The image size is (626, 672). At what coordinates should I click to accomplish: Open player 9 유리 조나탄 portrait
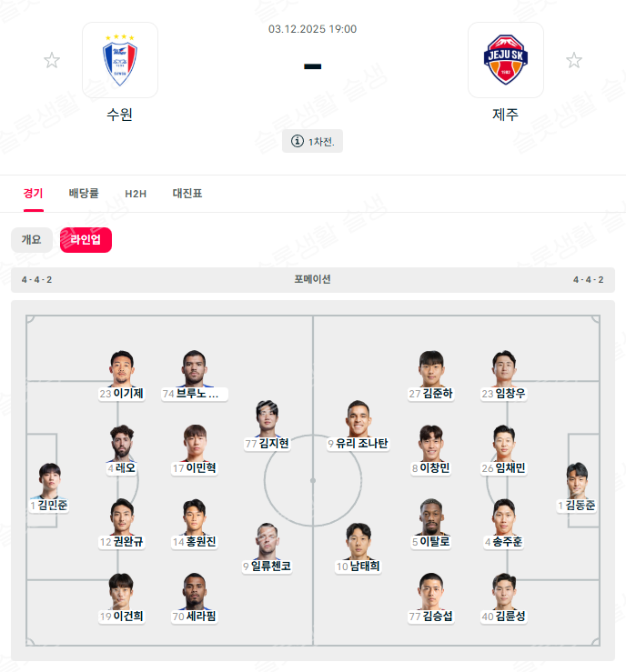tap(358, 418)
